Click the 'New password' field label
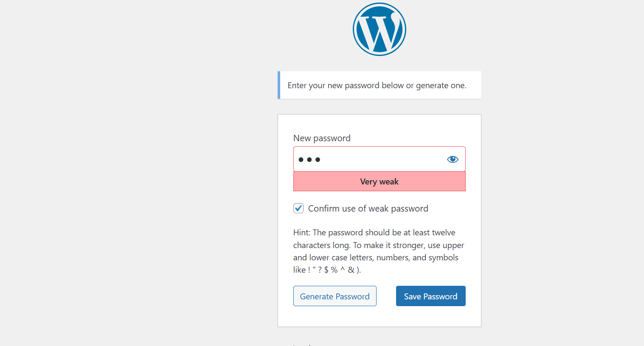The width and height of the screenshot is (644, 346). pos(322,138)
